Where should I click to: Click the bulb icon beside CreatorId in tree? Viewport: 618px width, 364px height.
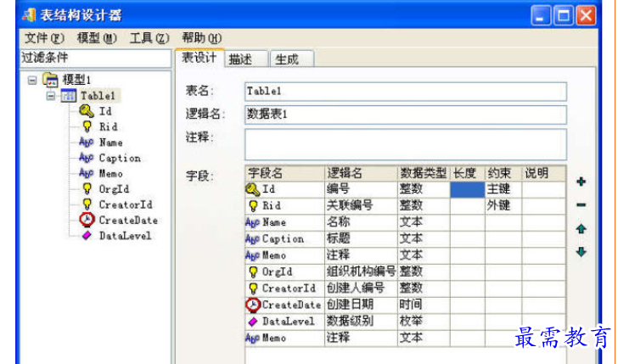[87, 204]
